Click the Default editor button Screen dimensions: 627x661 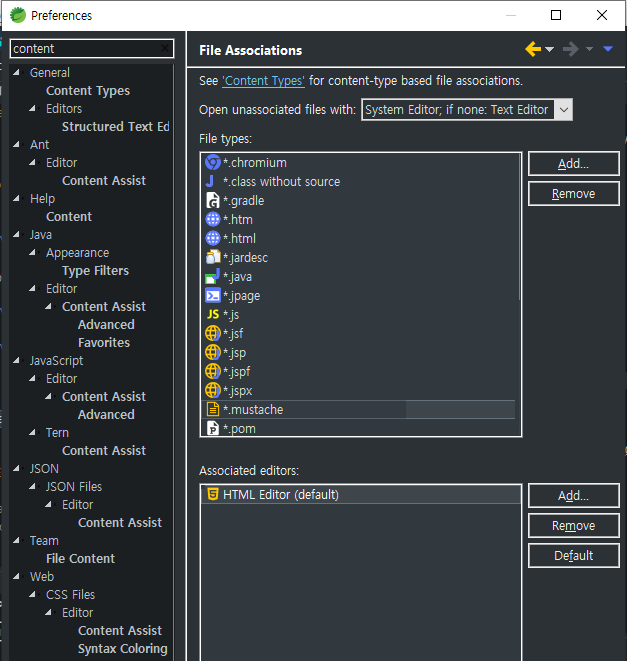[573, 555]
